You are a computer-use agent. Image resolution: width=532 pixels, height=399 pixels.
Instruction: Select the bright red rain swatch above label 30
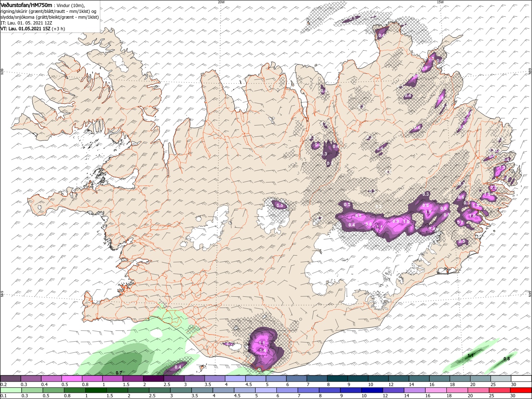point(522,390)
